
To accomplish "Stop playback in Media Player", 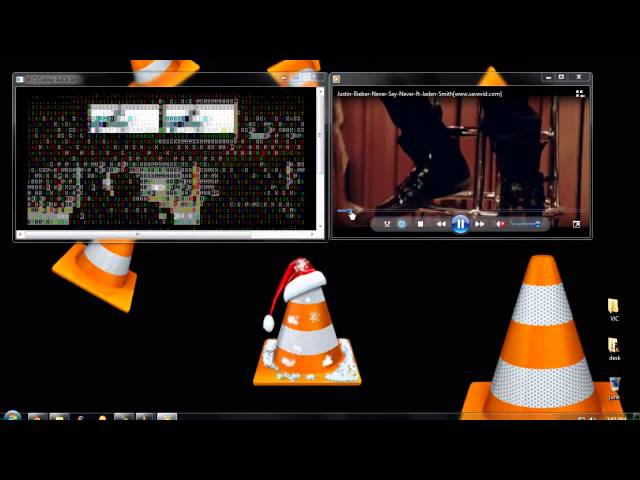I will click(x=420, y=224).
